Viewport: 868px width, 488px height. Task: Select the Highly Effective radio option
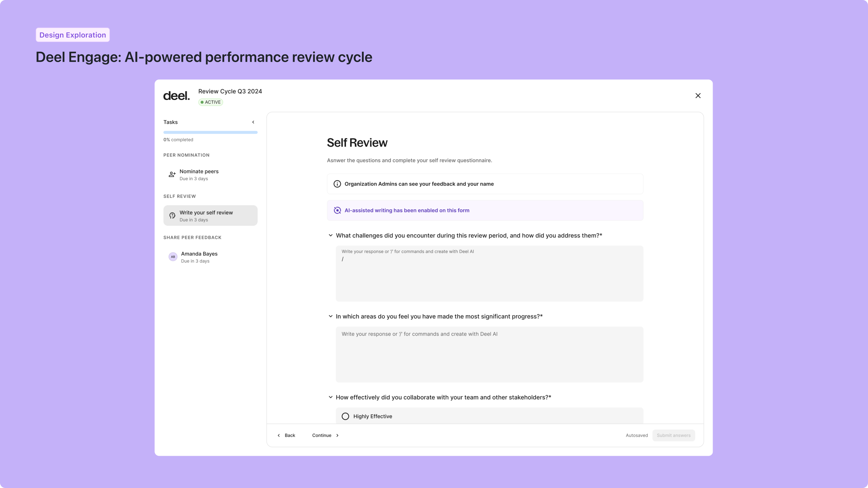tap(345, 417)
